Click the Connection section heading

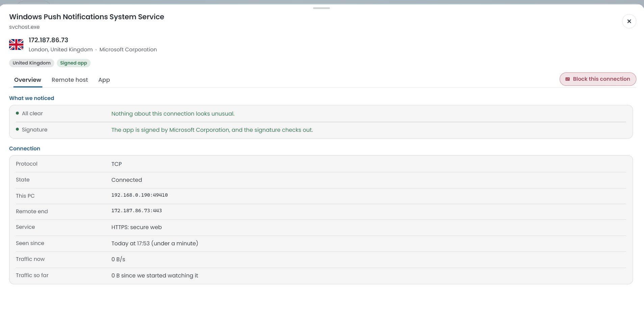click(x=25, y=149)
